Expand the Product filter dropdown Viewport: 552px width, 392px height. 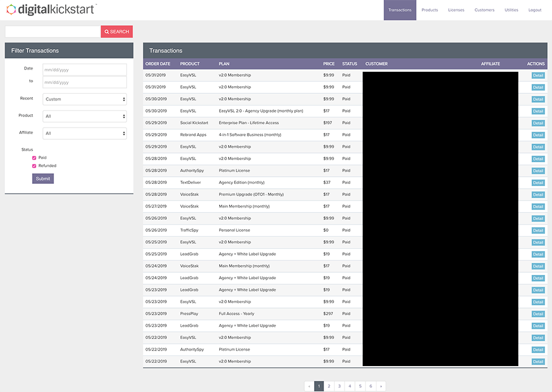(x=84, y=116)
